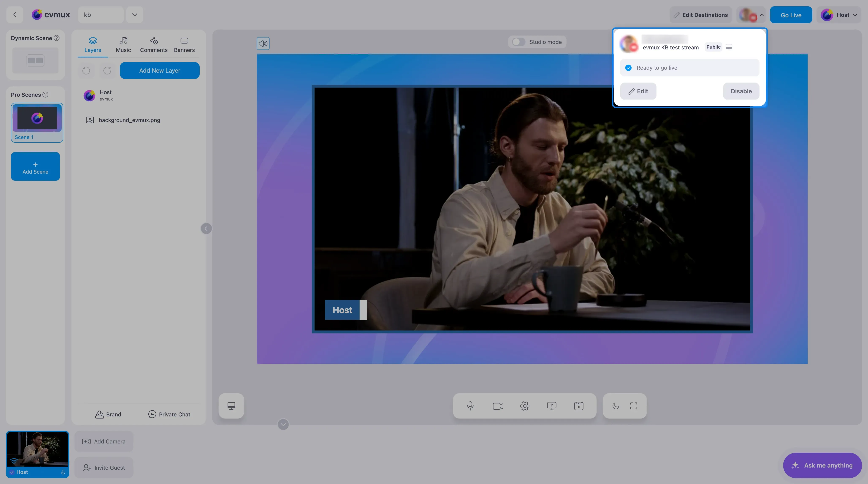The image size is (868, 484).
Task: Switch to dark mode moon icon
Action: [616, 406]
